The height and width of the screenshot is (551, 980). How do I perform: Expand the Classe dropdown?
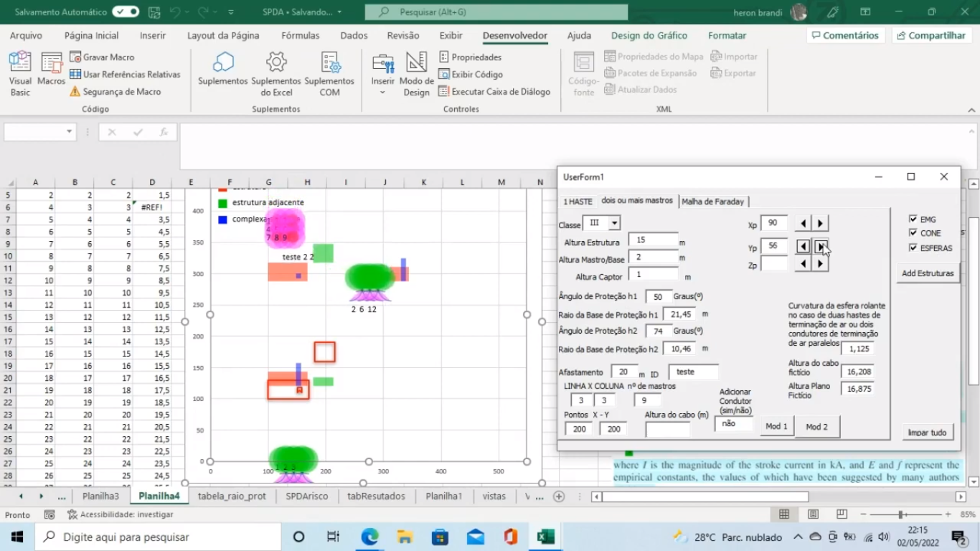(x=614, y=224)
